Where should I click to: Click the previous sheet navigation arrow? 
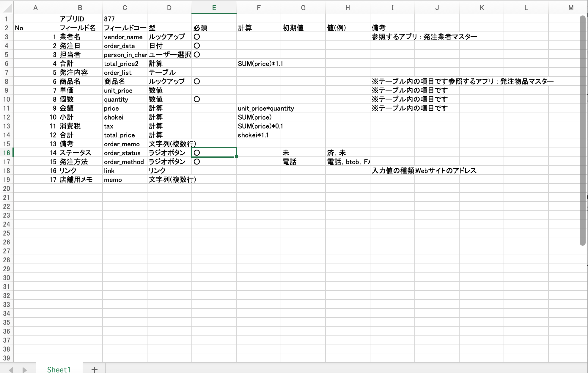click(x=11, y=370)
